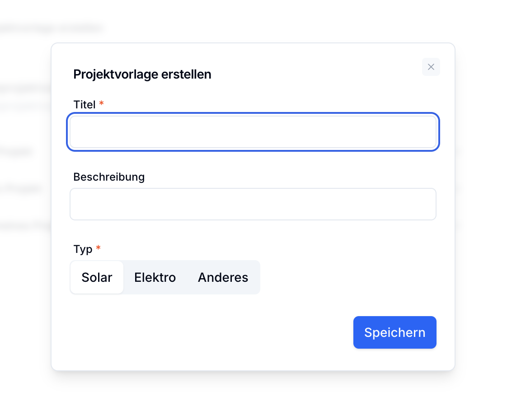Switch the type to Elektro
Image resolution: width=507 pixels, height=420 pixels.
[155, 277]
